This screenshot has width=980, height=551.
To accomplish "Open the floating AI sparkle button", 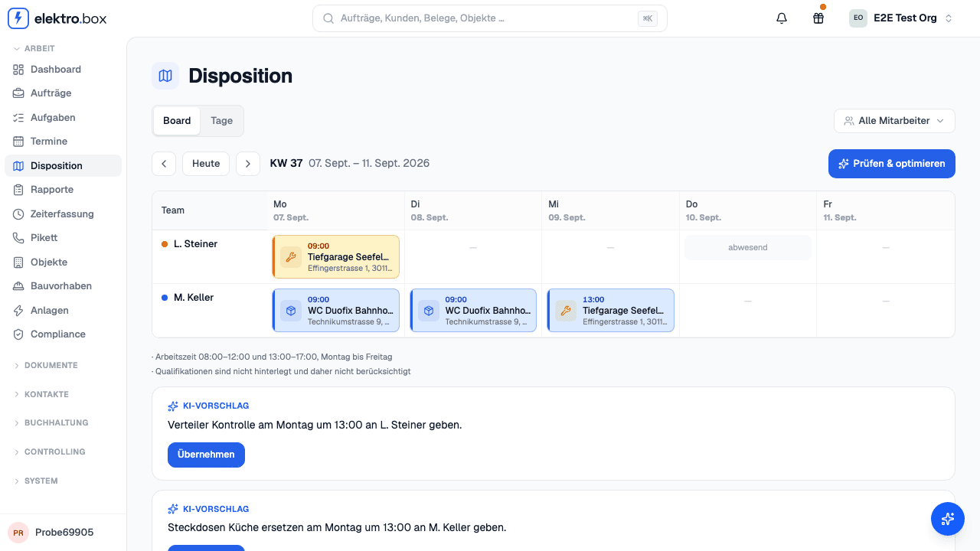I will coord(948,519).
